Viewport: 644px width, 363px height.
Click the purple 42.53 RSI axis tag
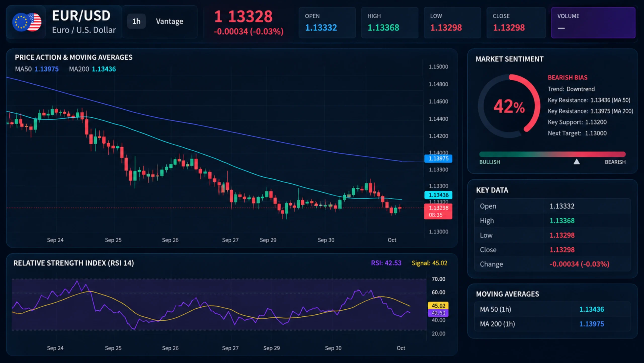pos(438,313)
